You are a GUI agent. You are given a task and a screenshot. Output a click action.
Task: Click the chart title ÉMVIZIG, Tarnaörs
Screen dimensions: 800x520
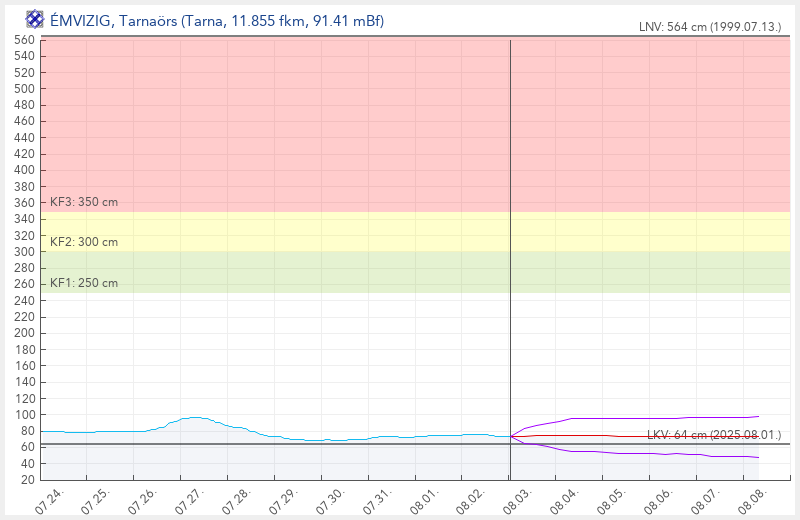[x=216, y=21]
